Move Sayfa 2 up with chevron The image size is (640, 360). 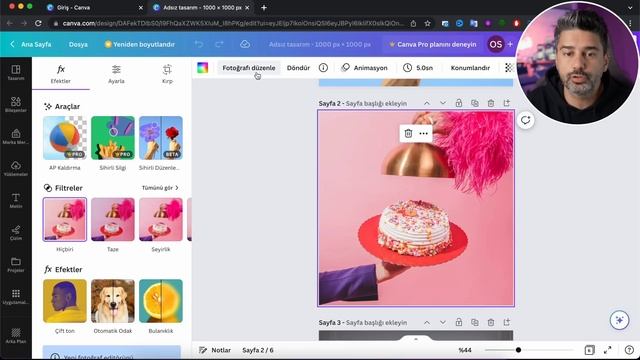[427, 103]
